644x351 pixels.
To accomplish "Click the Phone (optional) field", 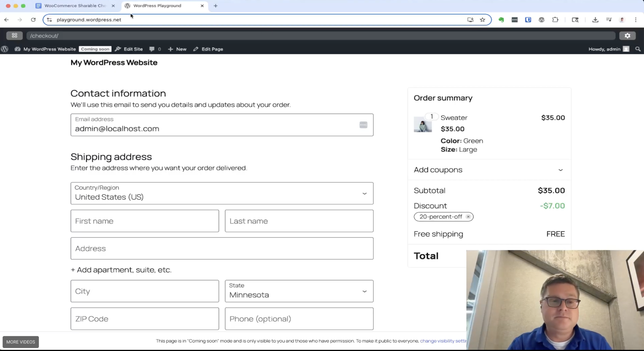I will (x=299, y=319).
